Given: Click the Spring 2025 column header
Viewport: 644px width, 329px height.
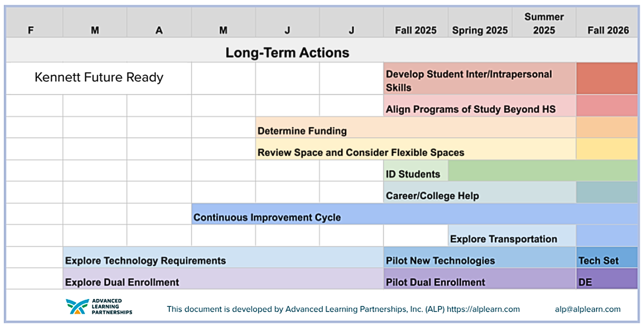Looking at the screenshot, I should click(x=480, y=30).
